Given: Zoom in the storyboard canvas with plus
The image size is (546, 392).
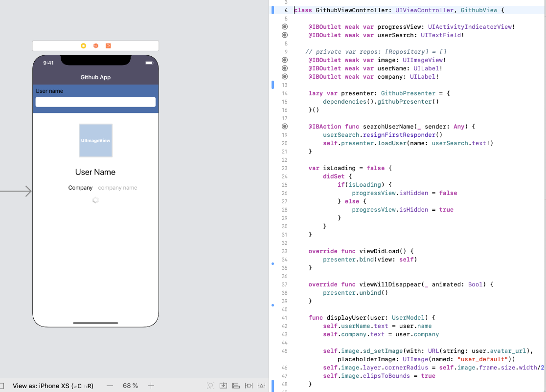Looking at the screenshot, I should click(151, 386).
